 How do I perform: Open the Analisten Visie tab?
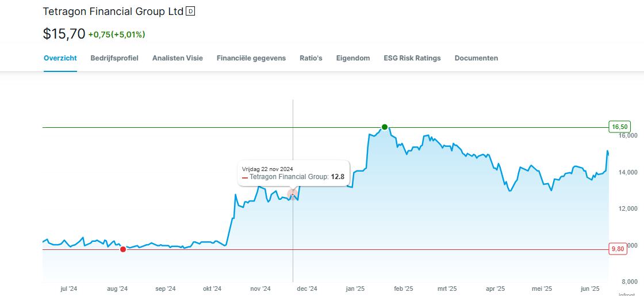(178, 58)
